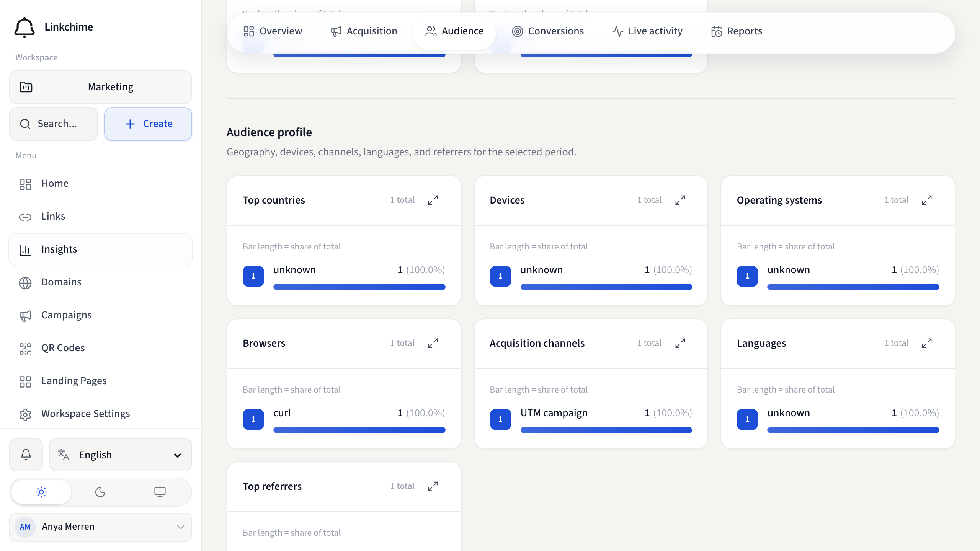Open Links in the menu
Image resolution: width=980 pixels, height=551 pixels.
[x=101, y=217]
